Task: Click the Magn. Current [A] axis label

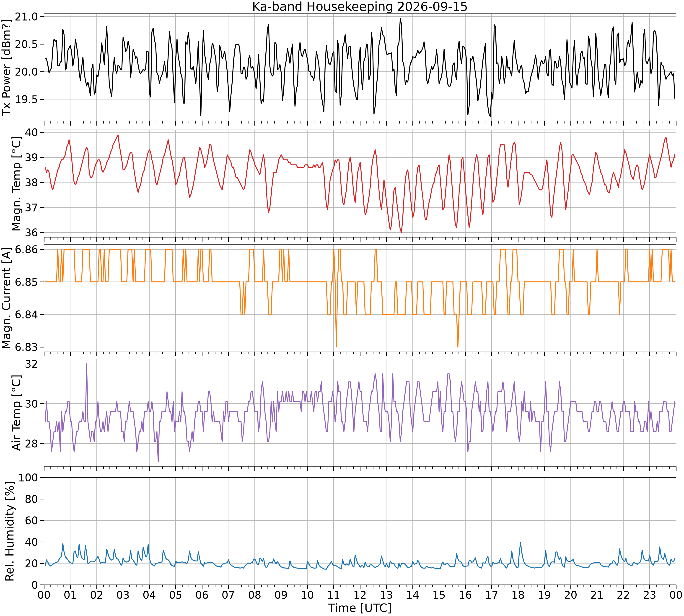Action: tap(6, 298)
